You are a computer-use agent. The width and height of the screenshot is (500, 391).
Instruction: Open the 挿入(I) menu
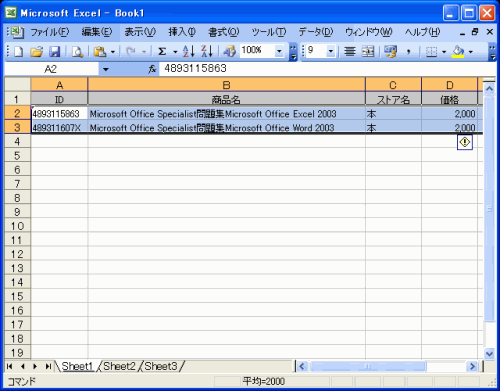coord(182,32)
